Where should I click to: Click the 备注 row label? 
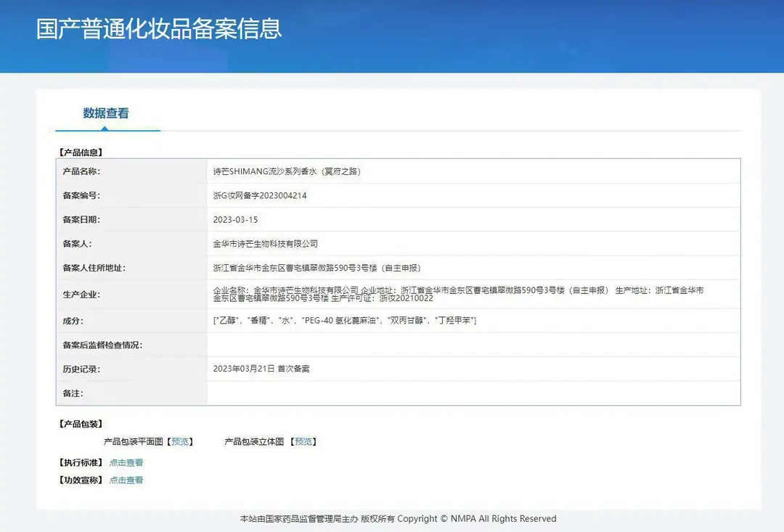click(x=73, y=393)
